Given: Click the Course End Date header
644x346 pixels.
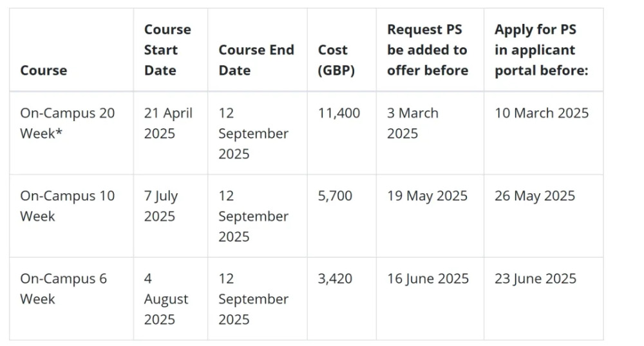Looking at the screenshot, I should [x=256, y=60].
